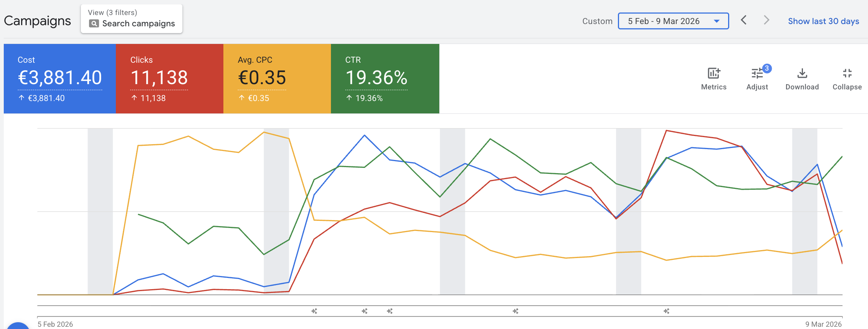Open the View (3 filters) selector
The image size is (868, 329).
pyautogui.click(x=131, y=19)
